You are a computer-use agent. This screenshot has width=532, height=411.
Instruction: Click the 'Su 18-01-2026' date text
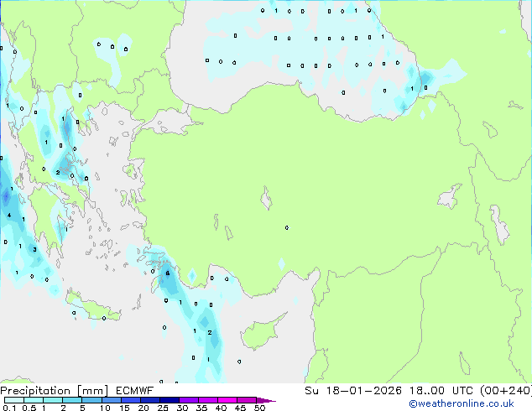pyautogui.click(x=353, y=391)
